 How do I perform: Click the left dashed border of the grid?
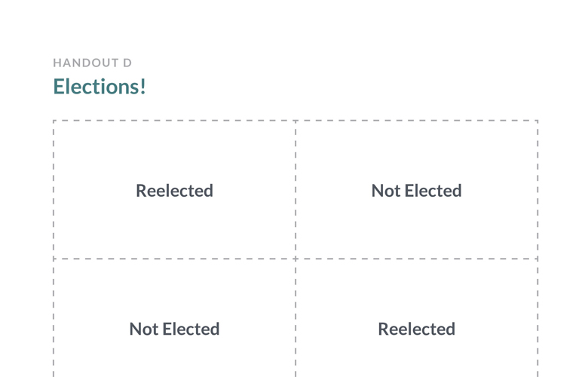click(x=54, y=188)
